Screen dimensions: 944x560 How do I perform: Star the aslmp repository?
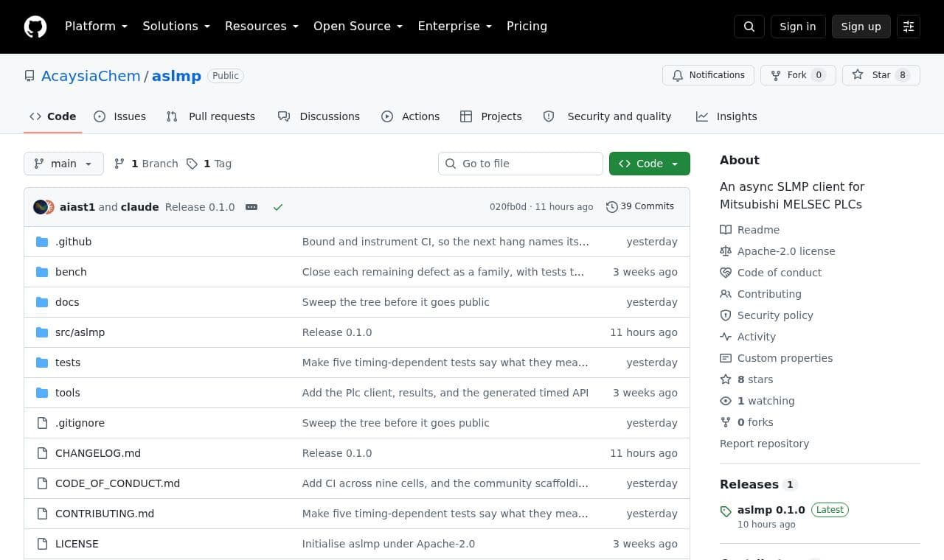click(x=881, y=75)
